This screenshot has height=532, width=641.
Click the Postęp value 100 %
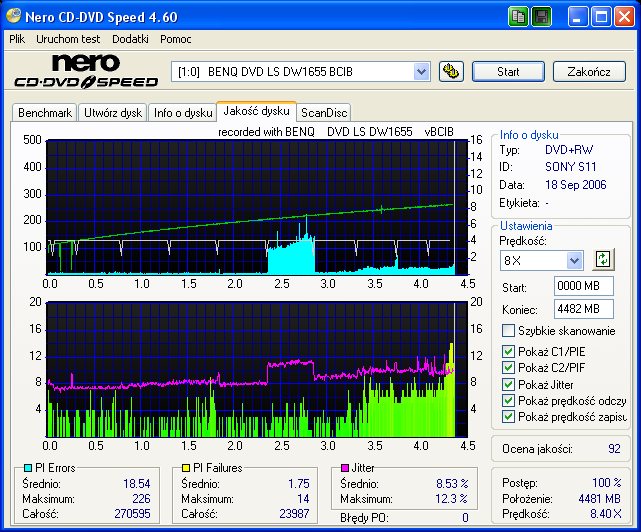(607, 483)
